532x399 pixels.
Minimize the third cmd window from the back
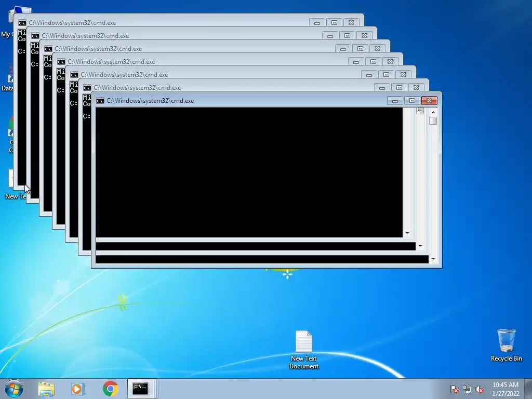tap(343, 48)
